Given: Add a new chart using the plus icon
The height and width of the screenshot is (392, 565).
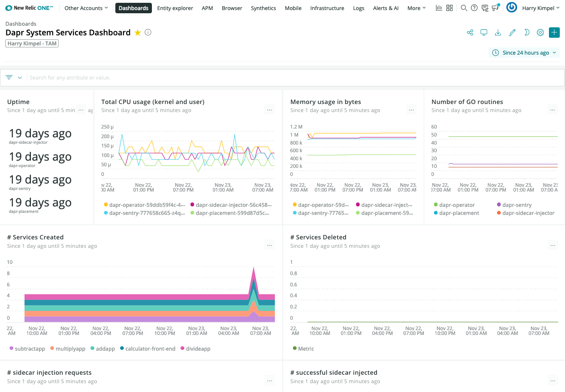Looking at the screenshot, I should click(554, 32).
